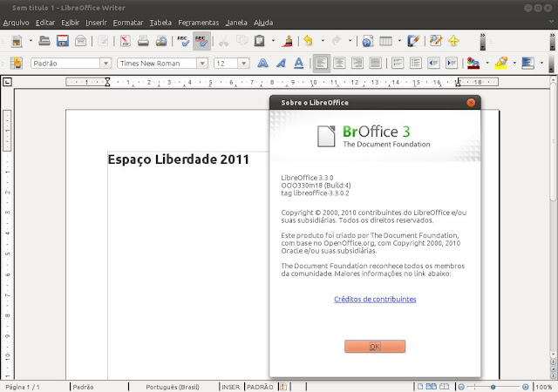The height and width of the screenshot is (392, 558).
Task: Click the 100% zoom level indicator
Action: tap(544, 387)
